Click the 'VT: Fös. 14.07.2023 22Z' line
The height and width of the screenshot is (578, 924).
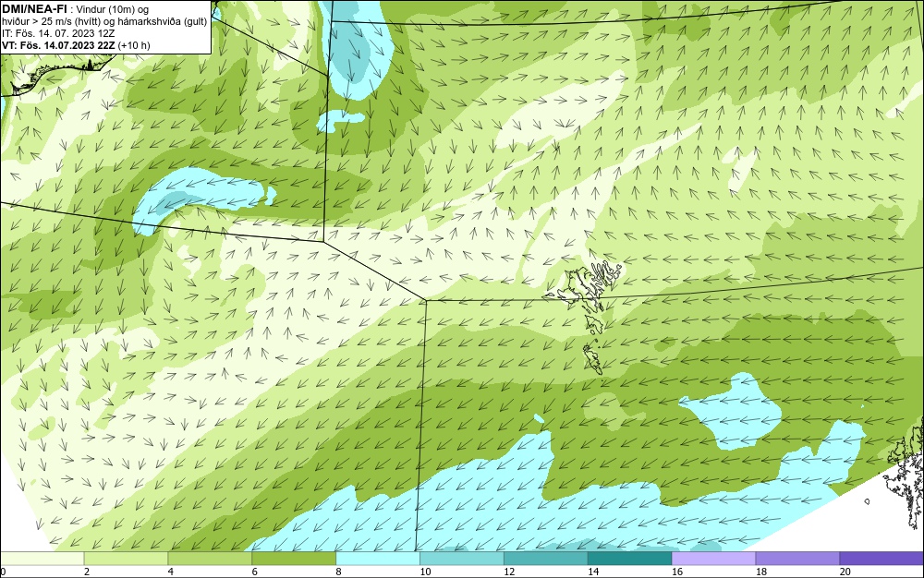58,44
